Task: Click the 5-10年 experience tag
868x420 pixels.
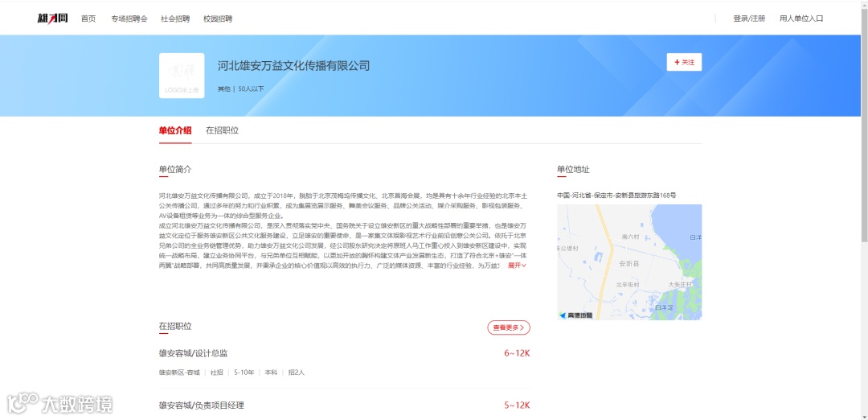Action: [244, 373]
